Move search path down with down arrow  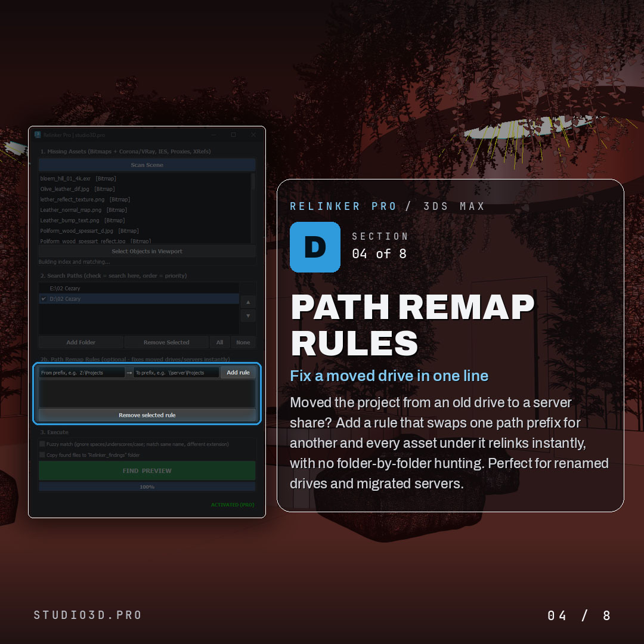coord(248,316)
